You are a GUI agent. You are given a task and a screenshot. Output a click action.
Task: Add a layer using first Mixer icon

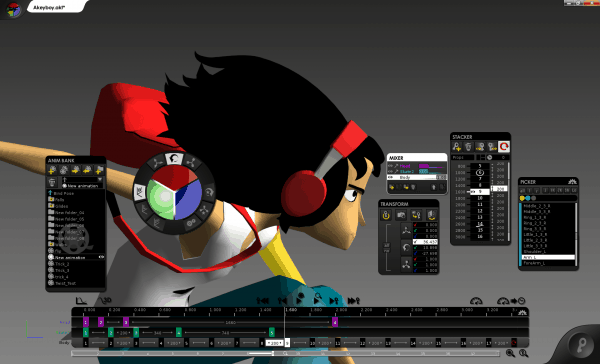tap(391, 187)
